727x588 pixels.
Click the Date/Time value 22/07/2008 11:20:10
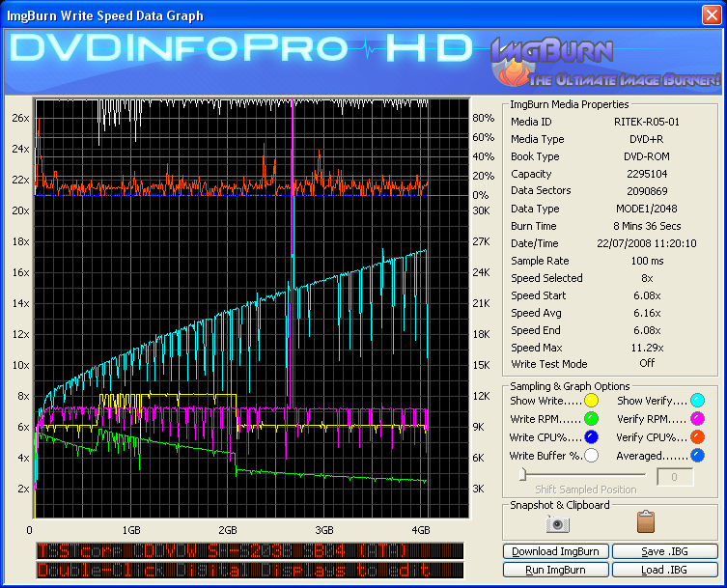click(x=646, y=243)
